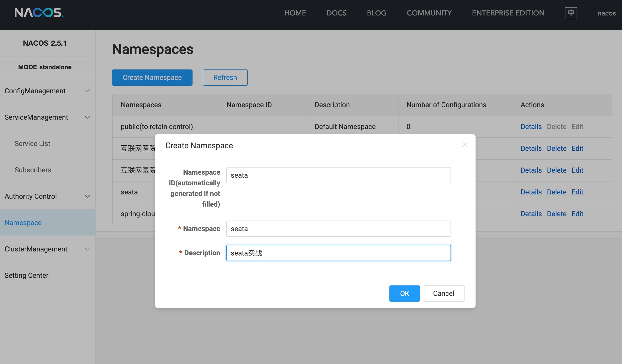This screenshot has width=622, height=364.
Task: Click the Namespaces page heading
Action: (x=153, y=49)
